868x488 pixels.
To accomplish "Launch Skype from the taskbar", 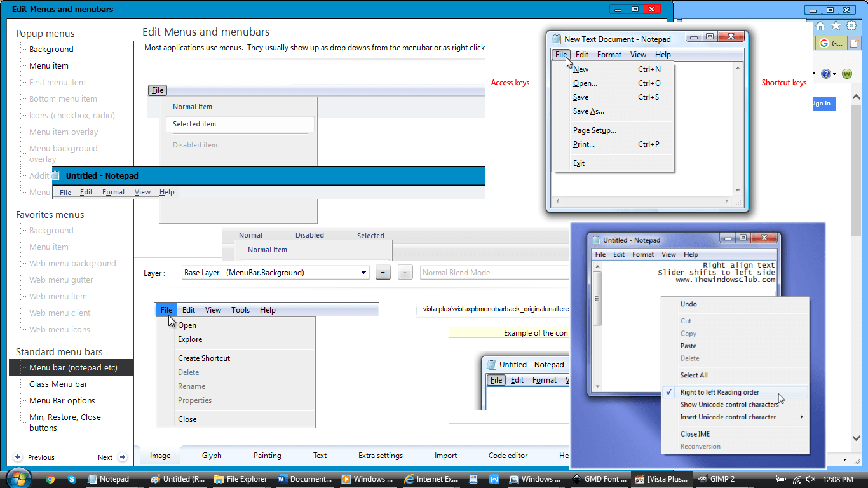I will (x=72, y=479).
